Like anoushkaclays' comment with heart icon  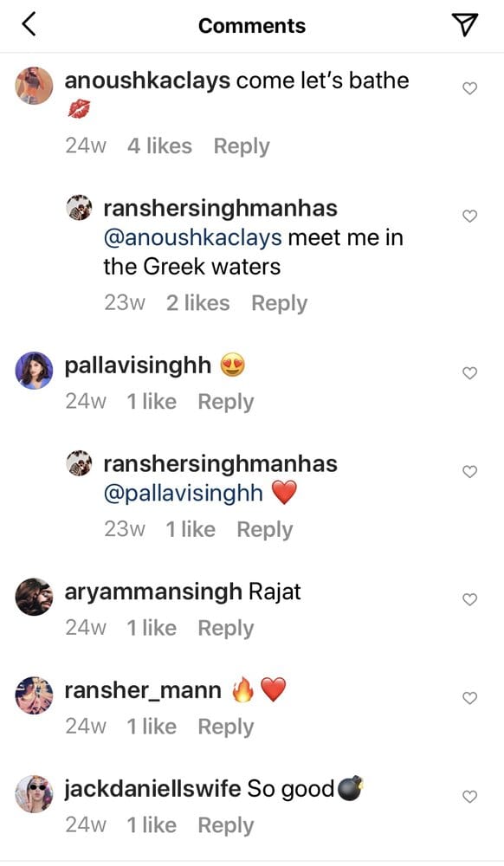[469, 88]
